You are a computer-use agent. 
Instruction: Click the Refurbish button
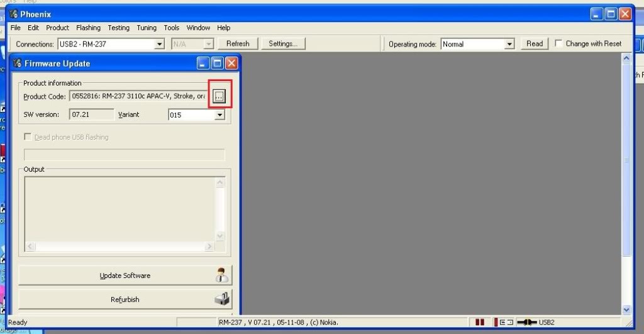(125, 299)
